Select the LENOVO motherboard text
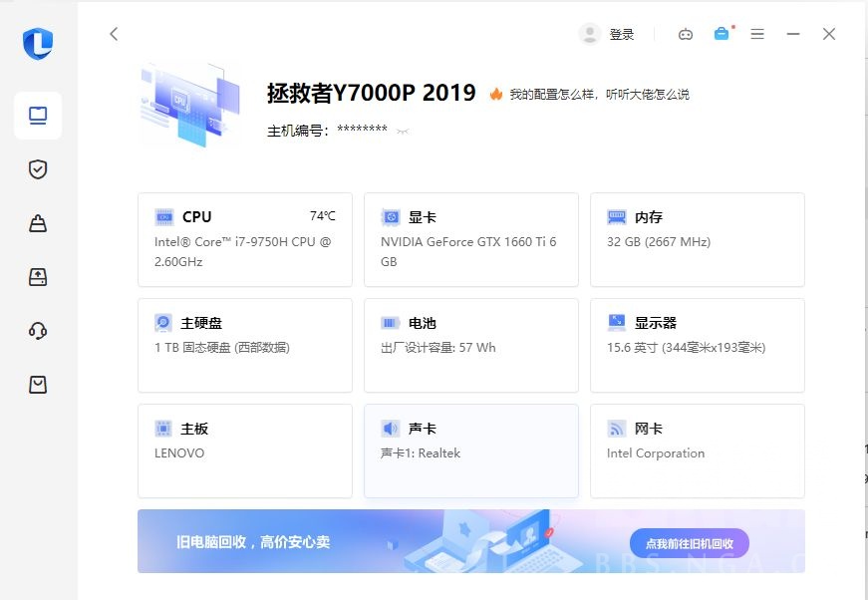Screen dimensions: 868x600 179,453
